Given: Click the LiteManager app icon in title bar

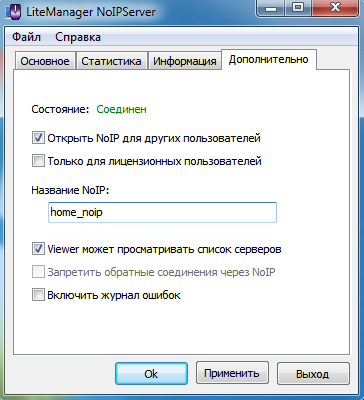Looking at the screenshot, I should [x=15, y=12].
